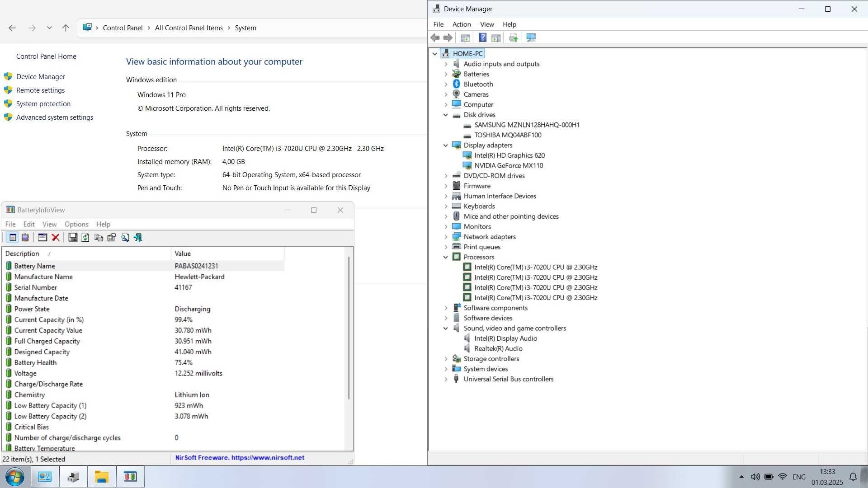Expand the Batteries node in Device Manager
Viewport: 868px width, 488px height.
pyautogui.click(x=446, y=74)
